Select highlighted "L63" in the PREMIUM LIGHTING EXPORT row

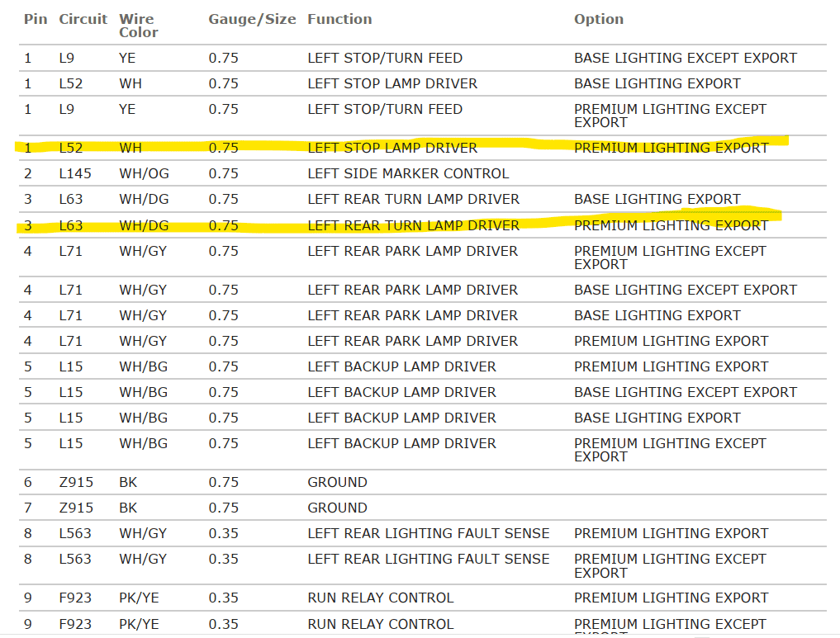[x=71, y=225]
